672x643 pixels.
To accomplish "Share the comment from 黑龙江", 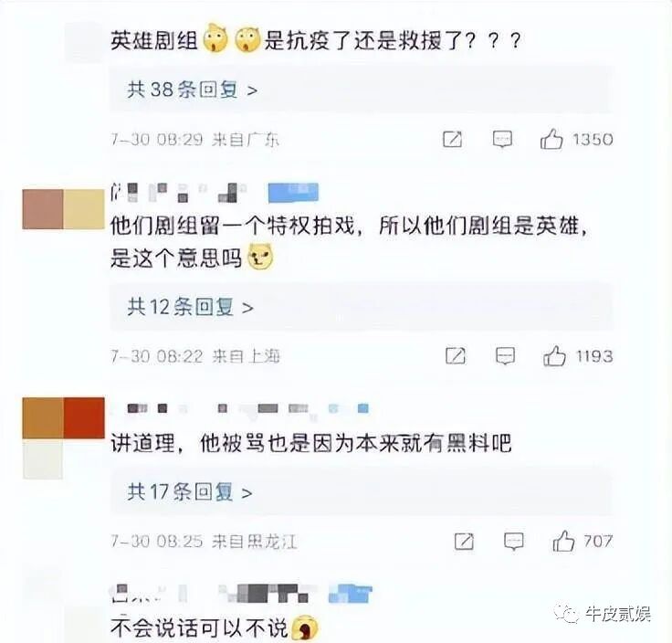I will pos(464,542).
